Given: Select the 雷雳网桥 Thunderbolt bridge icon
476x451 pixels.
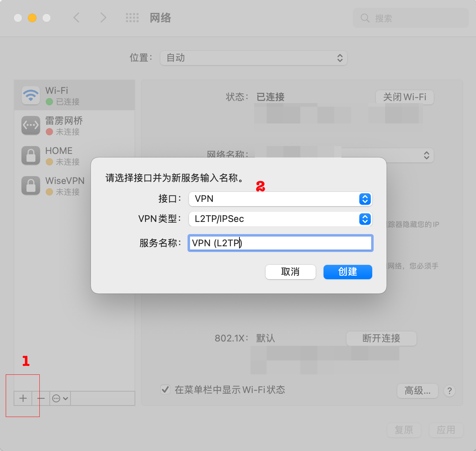Looking at the screenshot, I should click(x=31, y=125).
